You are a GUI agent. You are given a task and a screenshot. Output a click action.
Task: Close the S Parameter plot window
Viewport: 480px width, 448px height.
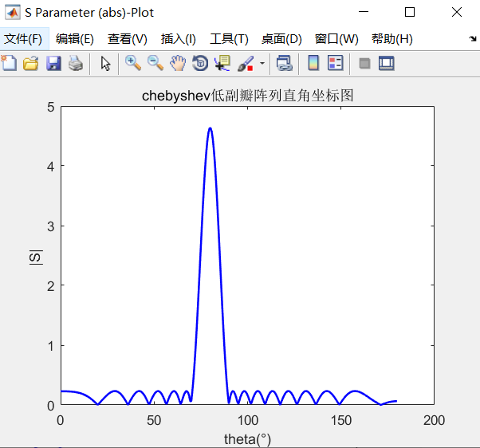[457, 12]
